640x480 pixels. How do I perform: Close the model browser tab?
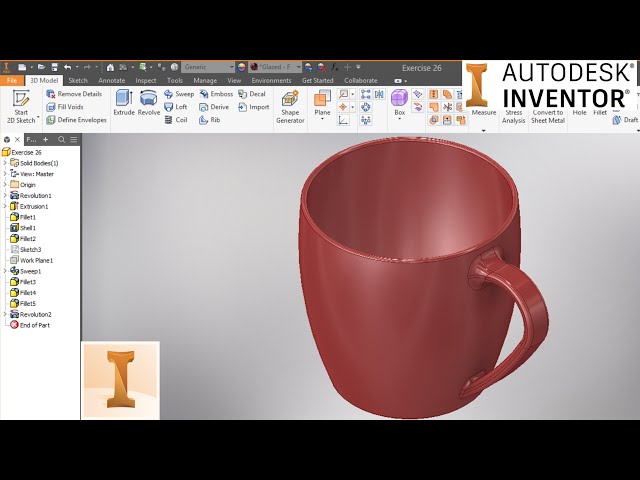(18, 140)
